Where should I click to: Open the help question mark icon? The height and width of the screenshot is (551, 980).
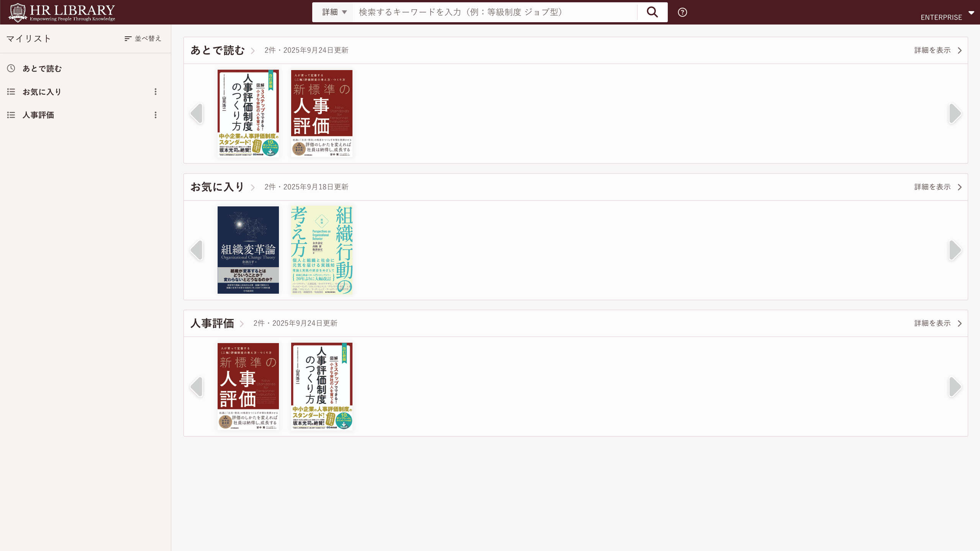[682, 12]
